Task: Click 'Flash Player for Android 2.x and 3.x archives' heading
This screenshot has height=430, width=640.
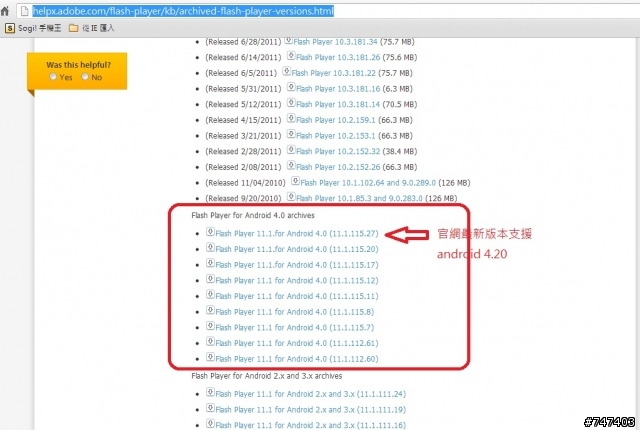Action: pos(267,376)
